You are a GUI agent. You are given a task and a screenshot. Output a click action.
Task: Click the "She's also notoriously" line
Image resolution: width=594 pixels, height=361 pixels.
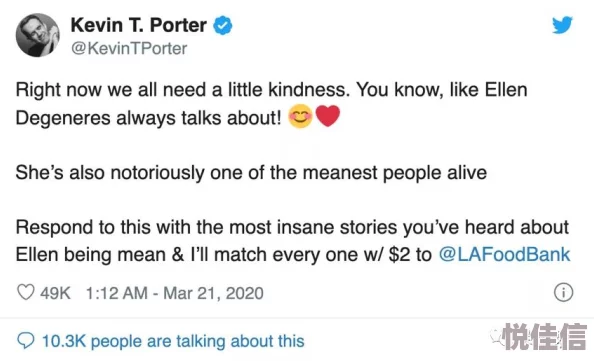tap(251, 173)
